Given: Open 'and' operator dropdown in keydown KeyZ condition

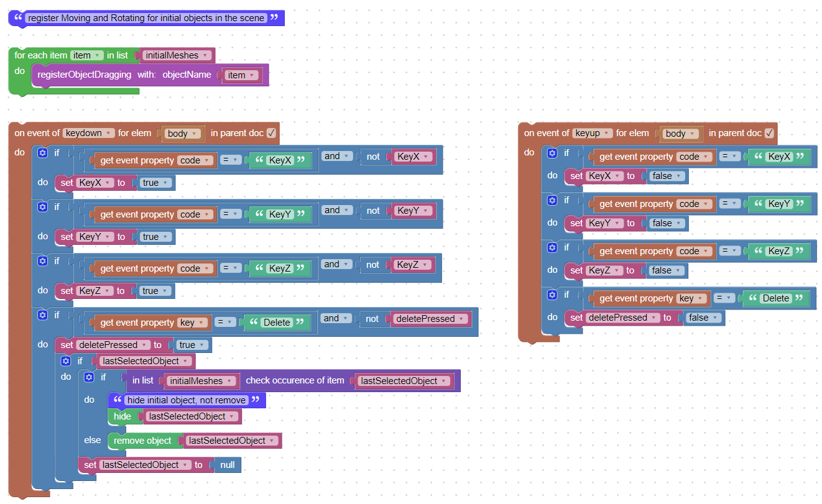Looking at the screenshot, I should 336,264.
